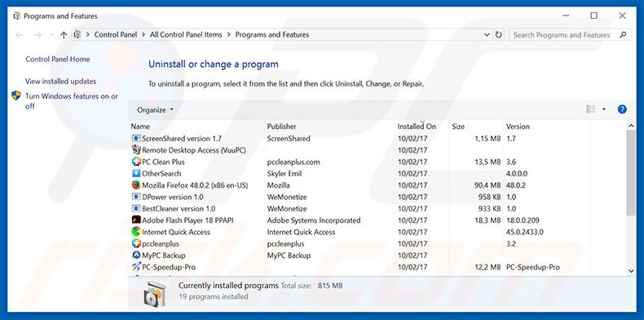
Task: Click the ScreenShared version 1.7 program icon
Action: tap(136, 139)
